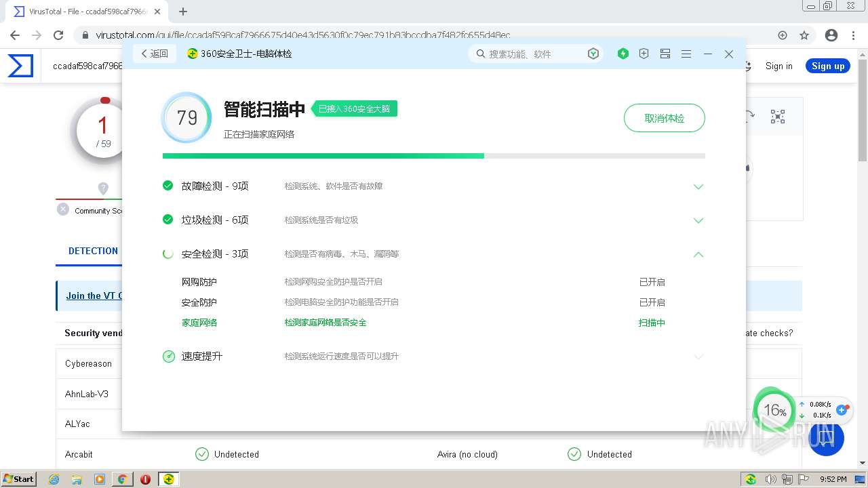Screen dimensions: 868x488
Task: Click the Join the VT Community link
Action: point(94,296)
